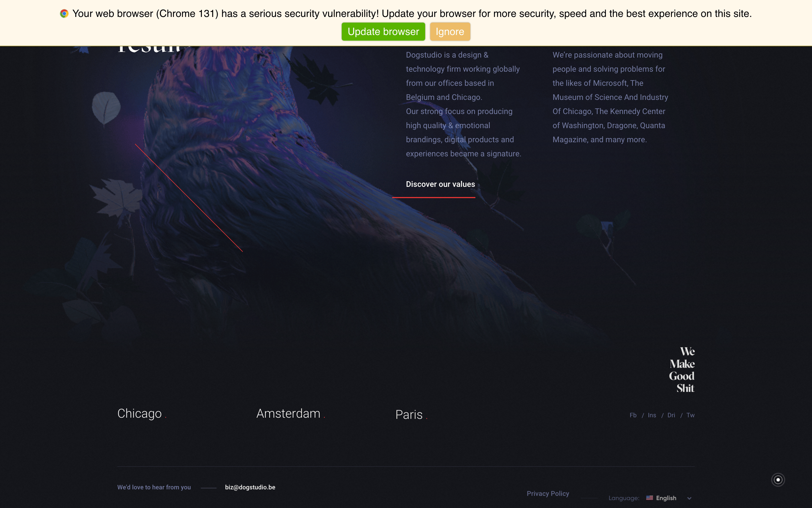Viewport: 812px width, 508px height.
Task: Click the 'Belgium and Chicago.' text
Action: [444, 97]
